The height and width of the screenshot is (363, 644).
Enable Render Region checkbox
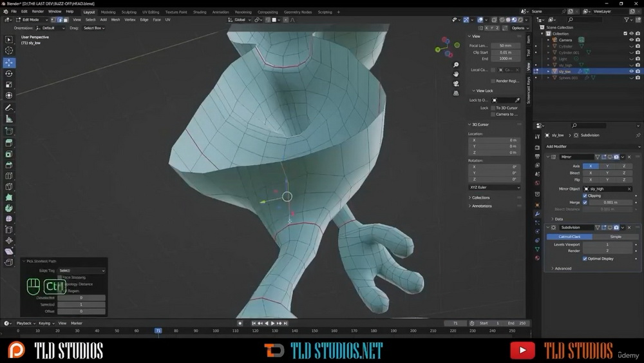click(x=493, y=81)
